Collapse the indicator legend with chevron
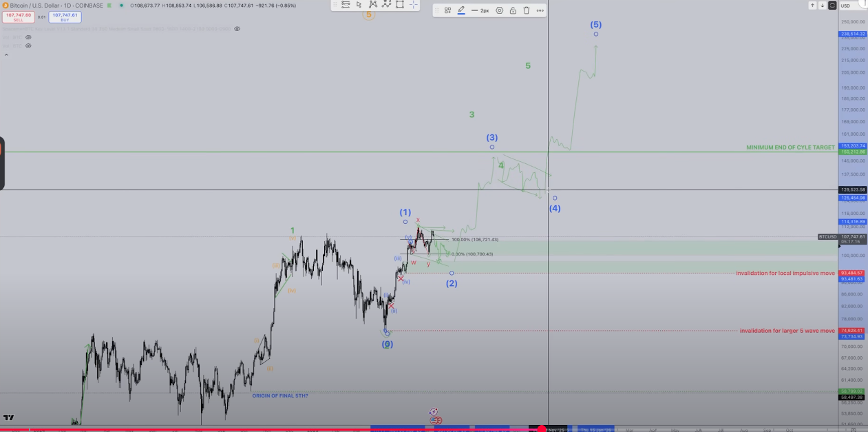This screenshot has width=868, height=432. click(x=6, y=54)
